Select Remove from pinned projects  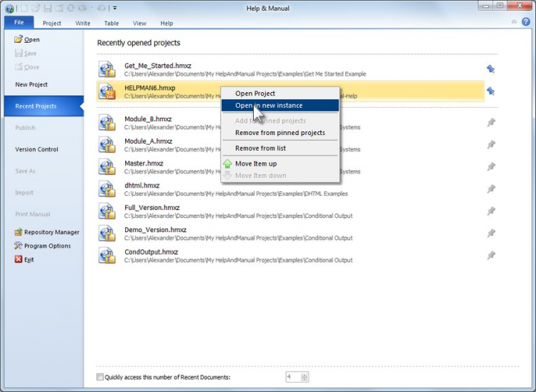(280, 133)
